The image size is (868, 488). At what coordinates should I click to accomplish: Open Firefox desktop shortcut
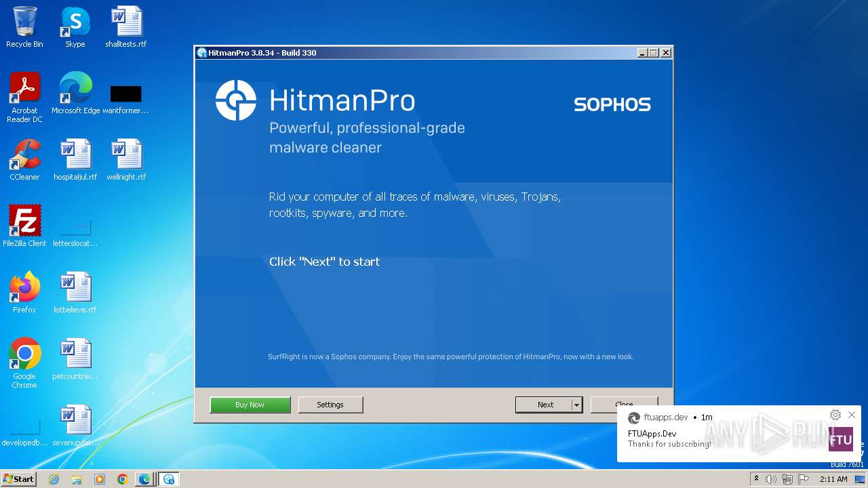tap(24, 293)
